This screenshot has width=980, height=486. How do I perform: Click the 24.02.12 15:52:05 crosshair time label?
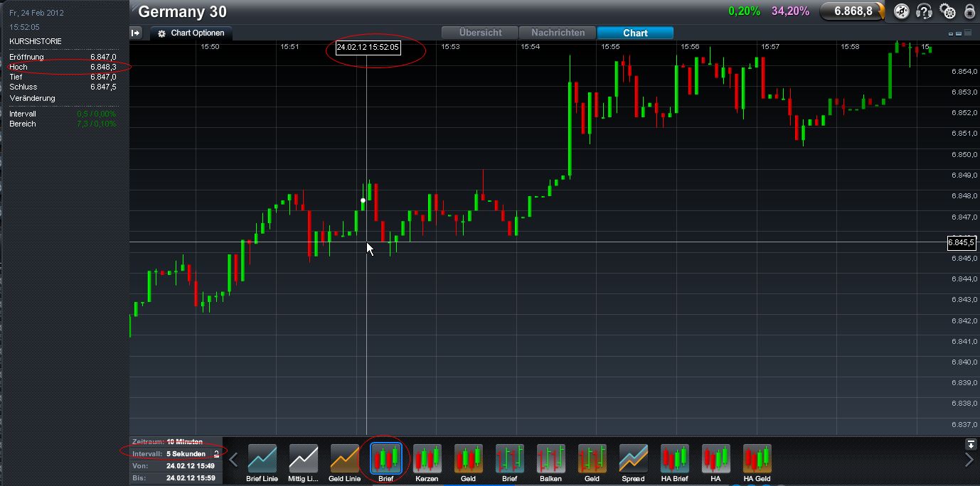(368, 48)
